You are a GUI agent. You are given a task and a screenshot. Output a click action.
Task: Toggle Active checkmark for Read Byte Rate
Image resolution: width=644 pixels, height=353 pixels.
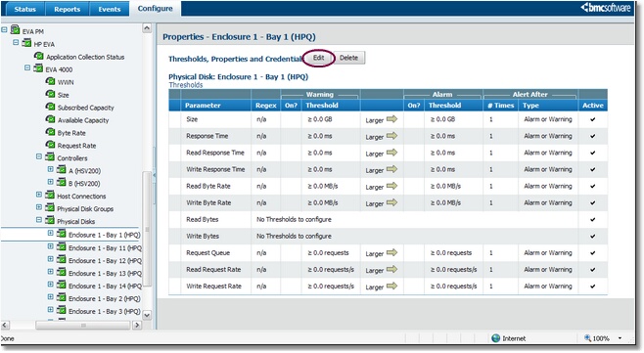pos(593,186)
